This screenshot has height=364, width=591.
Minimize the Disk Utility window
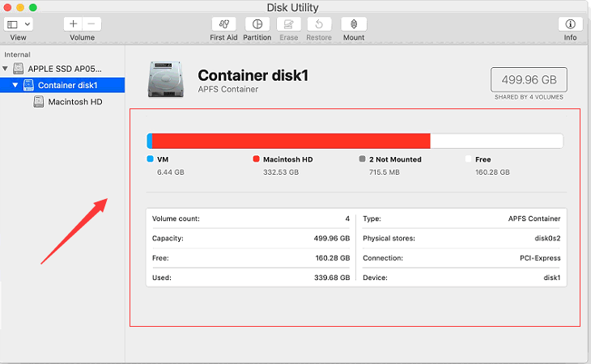point(20,7)
